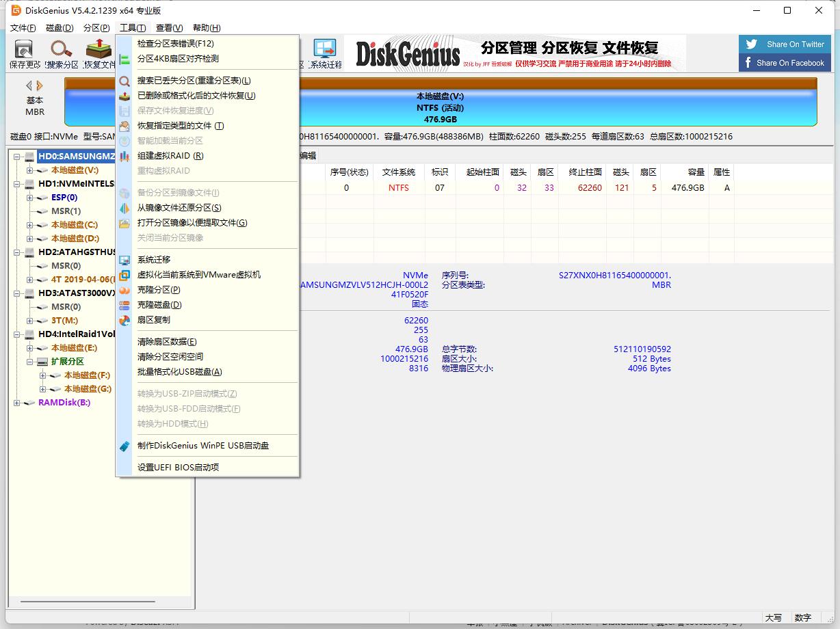Collapse the HD0:SAMSUNG disk node

click(17, 157)
